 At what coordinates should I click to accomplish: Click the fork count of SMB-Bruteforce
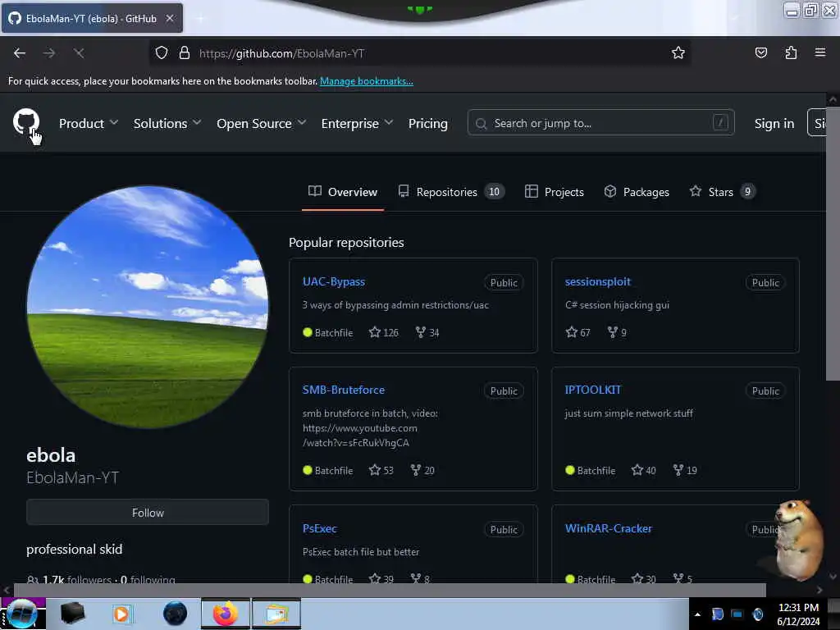[x=422, y=470]
